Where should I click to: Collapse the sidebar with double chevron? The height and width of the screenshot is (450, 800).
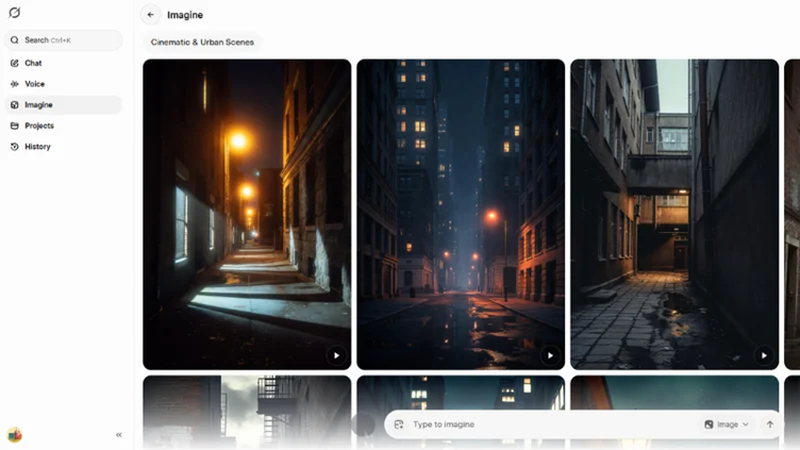pyautogui.click(x=119, y=435)
